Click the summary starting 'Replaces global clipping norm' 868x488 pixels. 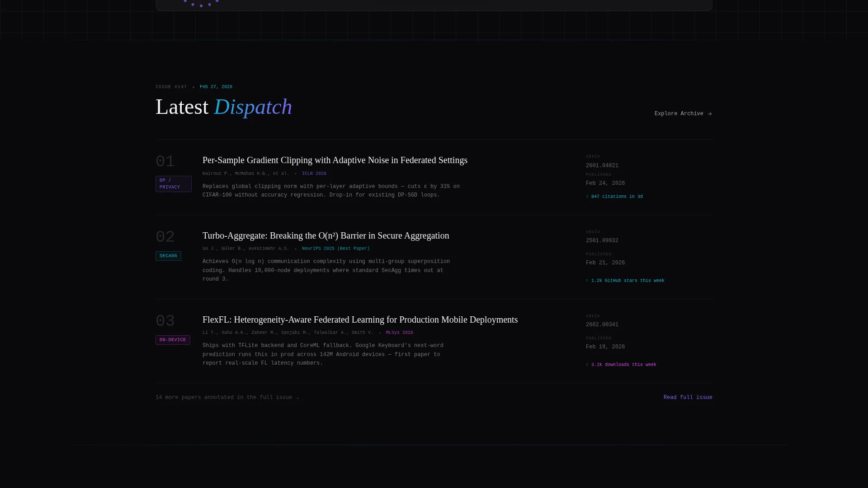[x=331, y=191]
